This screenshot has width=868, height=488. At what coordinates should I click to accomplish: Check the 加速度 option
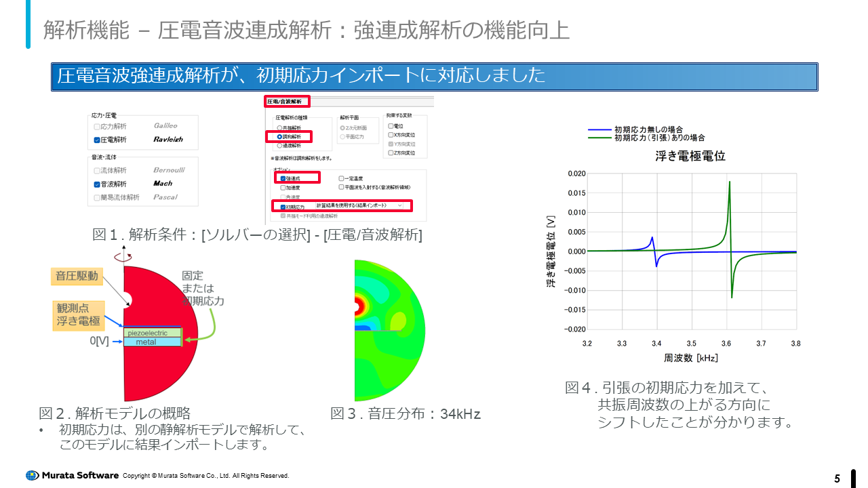click(x=281, y=188)
